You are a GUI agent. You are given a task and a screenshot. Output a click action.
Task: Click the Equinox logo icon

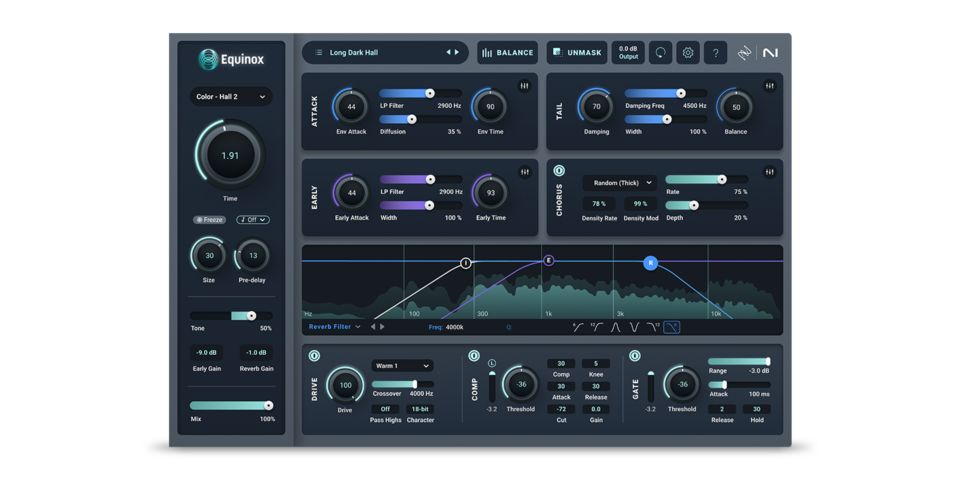(208, 59)
